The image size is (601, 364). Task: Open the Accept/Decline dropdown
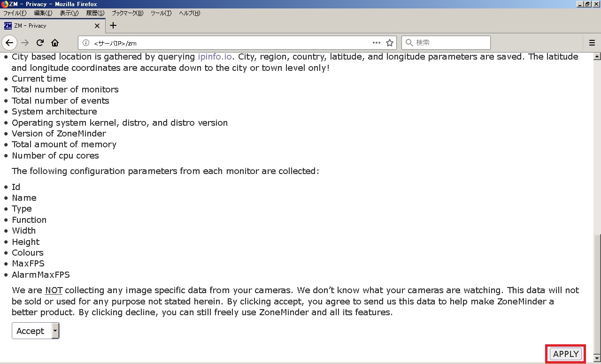point(36,331)
